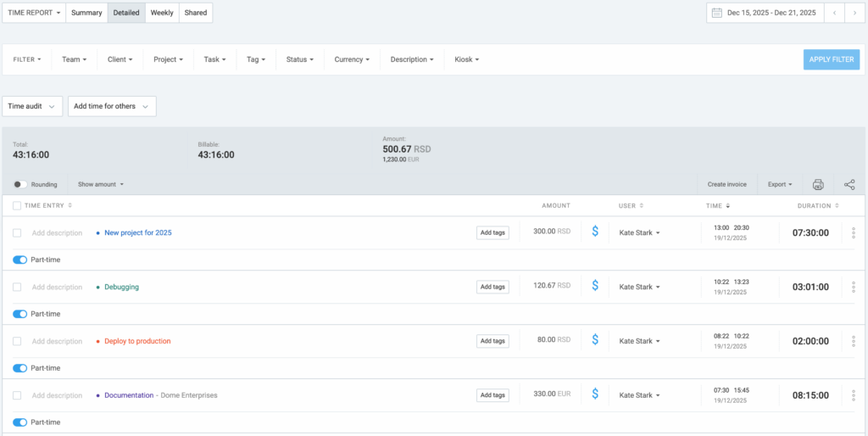Switch to the Summary tab
This screenshot has height=436, width=868.
click(x=86, y=13)
